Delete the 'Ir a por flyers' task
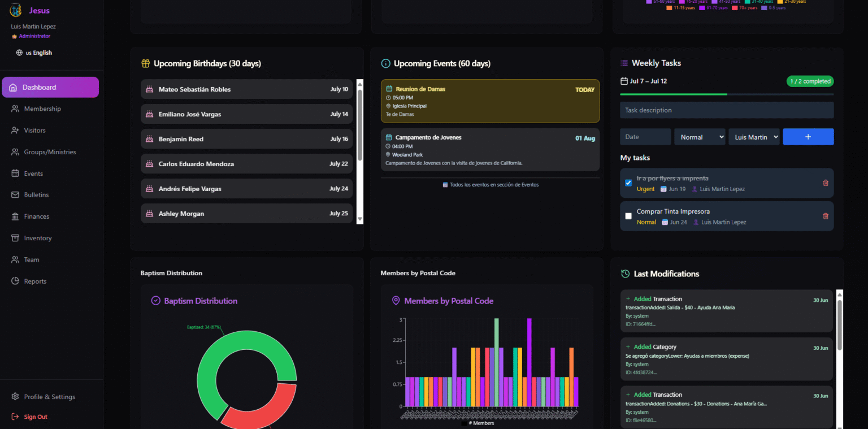Image resolution: width=868 pixels, height=429 pixels. pyautogui.click(x=825, y=183)
